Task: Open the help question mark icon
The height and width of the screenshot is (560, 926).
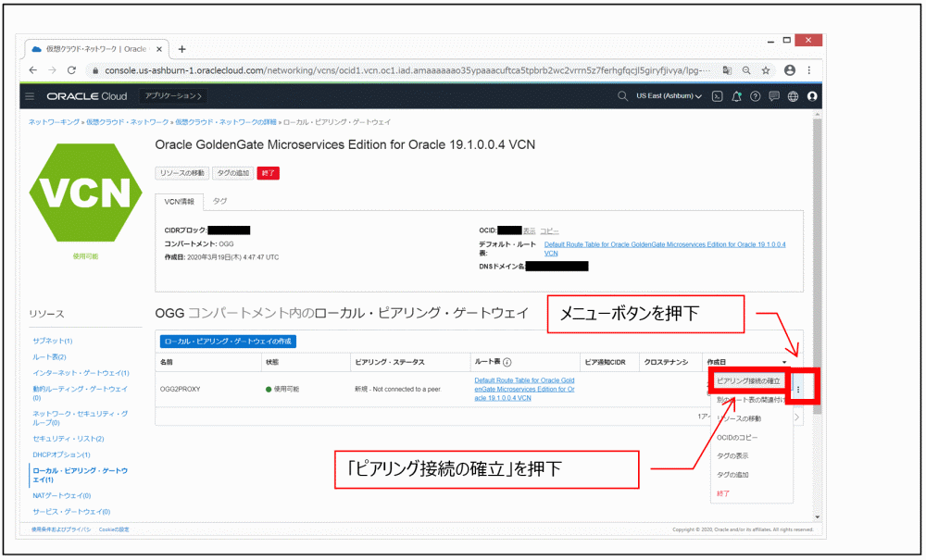Action: (755, 96)
